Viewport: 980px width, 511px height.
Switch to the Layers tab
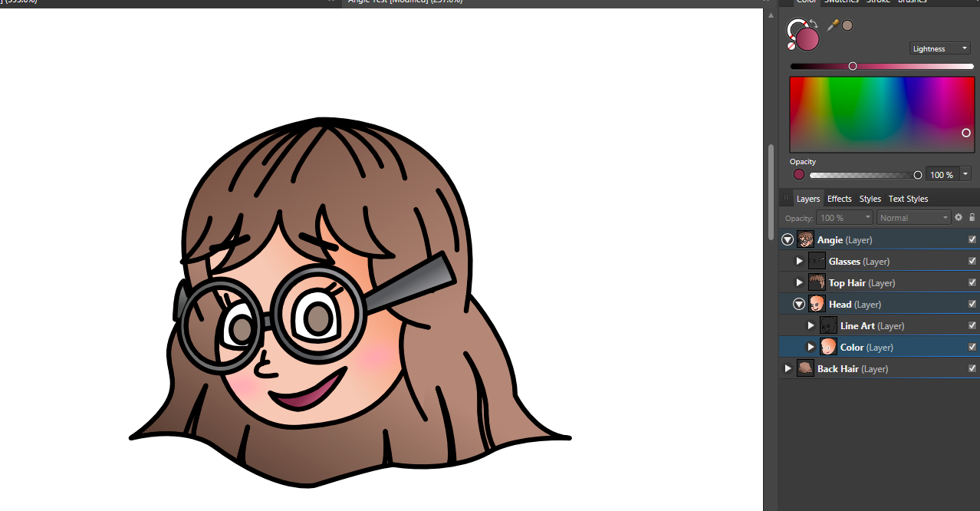pyautogui.click(x=808, y=199)
